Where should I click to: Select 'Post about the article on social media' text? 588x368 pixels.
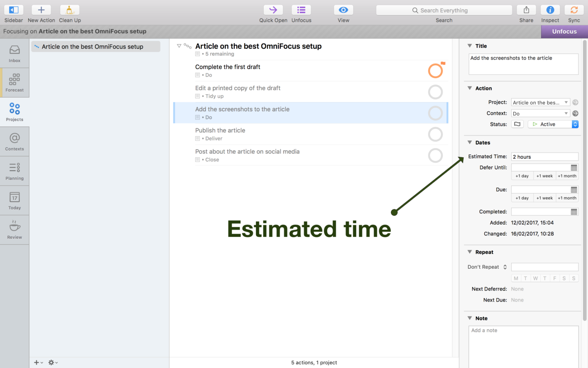coord(247,151)
